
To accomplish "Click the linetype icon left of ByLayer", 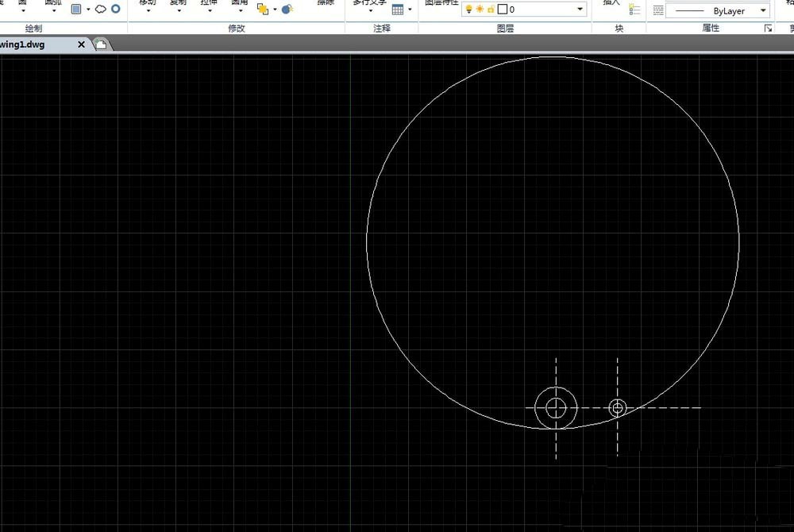I will click(x=658, y=11).
